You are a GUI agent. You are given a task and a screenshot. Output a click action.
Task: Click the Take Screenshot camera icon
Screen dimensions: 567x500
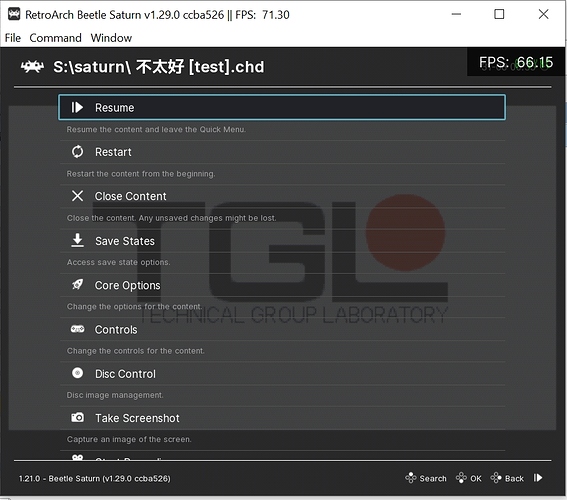(x=77, y=418)
